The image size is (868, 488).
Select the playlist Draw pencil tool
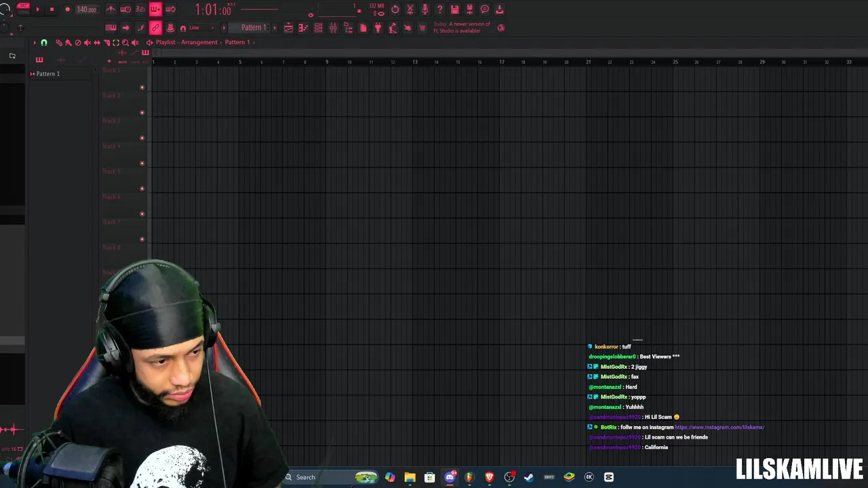[59, 43]
